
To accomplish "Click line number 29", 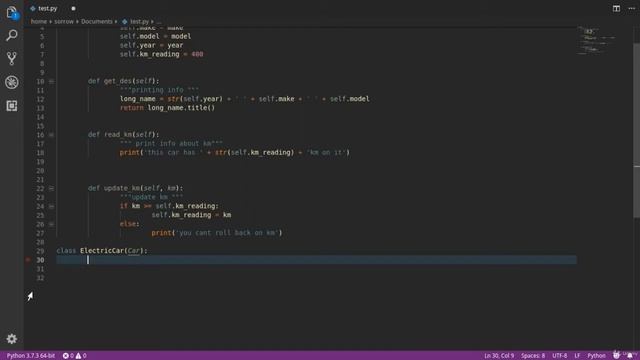I will pyautogui.click(x=40, y=251).
